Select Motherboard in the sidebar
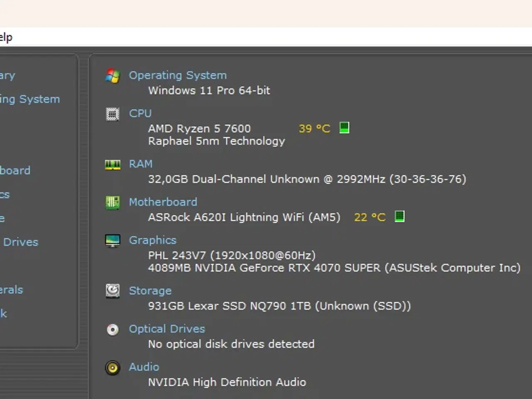Viewport: 532px width, 399px height. point(15,170)
